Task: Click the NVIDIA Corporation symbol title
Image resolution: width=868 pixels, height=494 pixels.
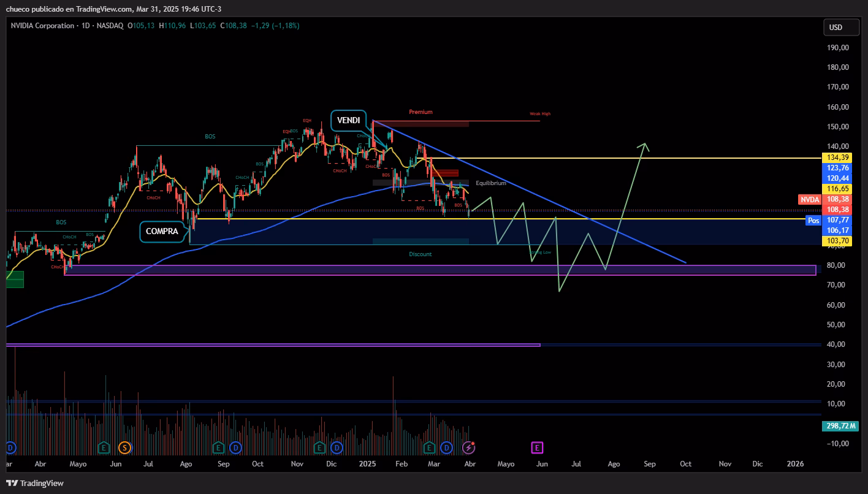Action: click(x=42, y=26)
